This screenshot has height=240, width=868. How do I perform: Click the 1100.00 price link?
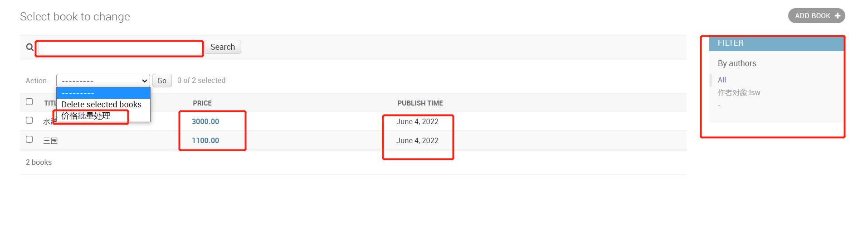click(x=205, y=140)
